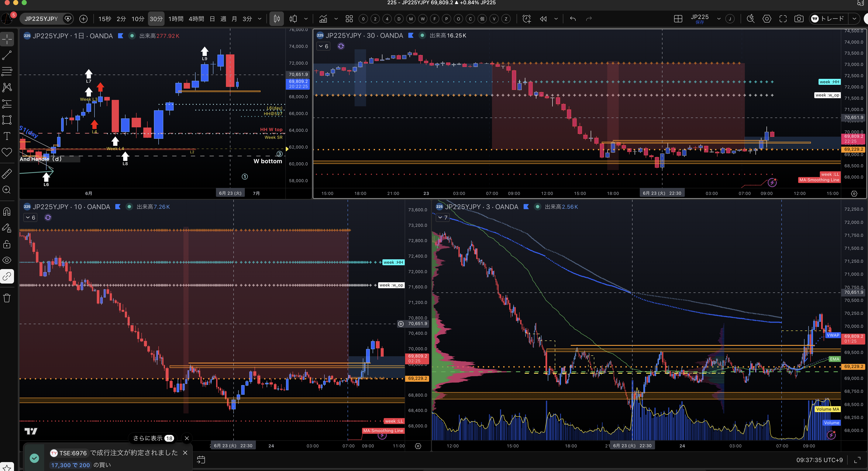Click the trash remove objects icon
Viewport: 868px width, 471px height.
(7, 298)
